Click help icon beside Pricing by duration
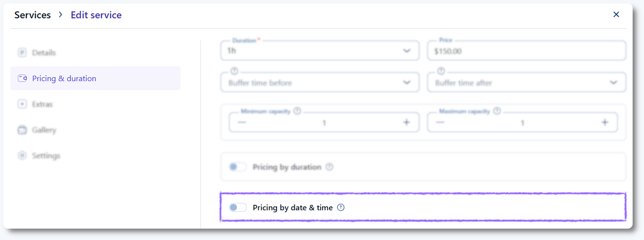 click(x=329, y=167)
